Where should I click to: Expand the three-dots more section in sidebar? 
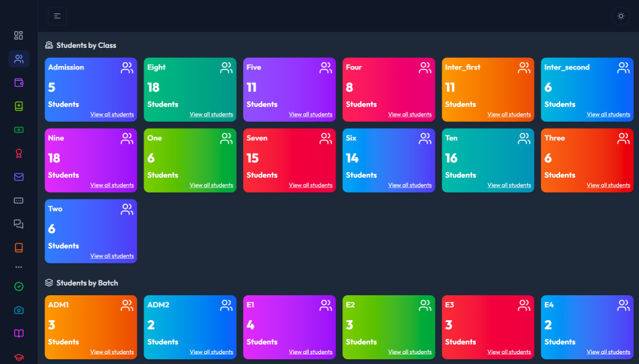pyautogui.click(x=19, y=267)
